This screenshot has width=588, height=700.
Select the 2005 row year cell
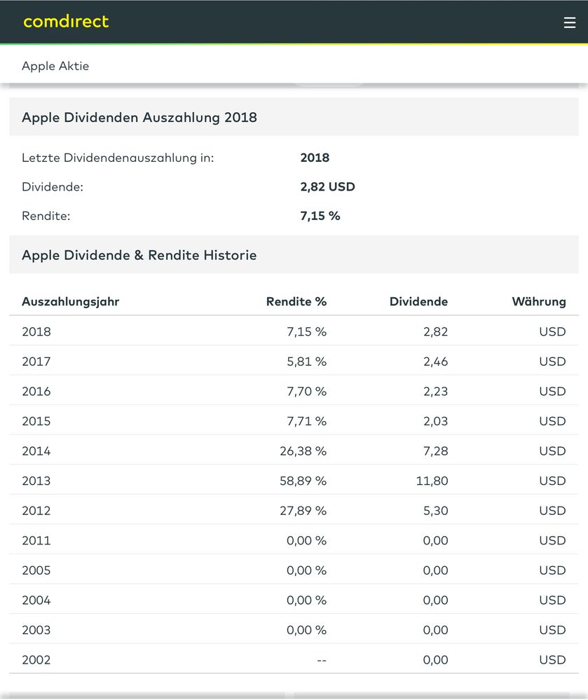[36, 570]
